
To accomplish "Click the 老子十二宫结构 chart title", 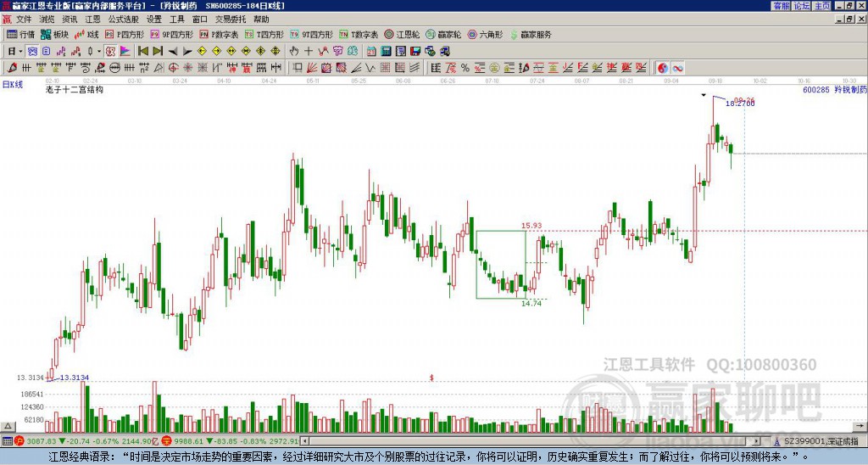I will pyautogui.click(x=75, y=89).
